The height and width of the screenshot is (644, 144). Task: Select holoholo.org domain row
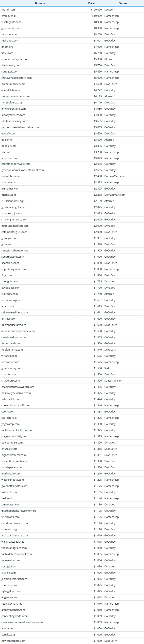72,529
